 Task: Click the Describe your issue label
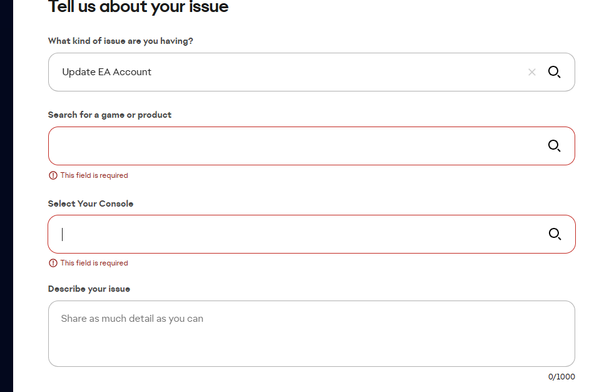(x=89, y=289)
